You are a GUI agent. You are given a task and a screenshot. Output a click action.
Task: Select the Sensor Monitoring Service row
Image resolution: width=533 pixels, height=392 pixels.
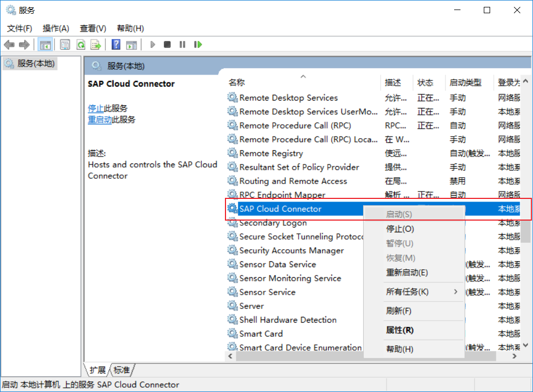tap(295, 278)
